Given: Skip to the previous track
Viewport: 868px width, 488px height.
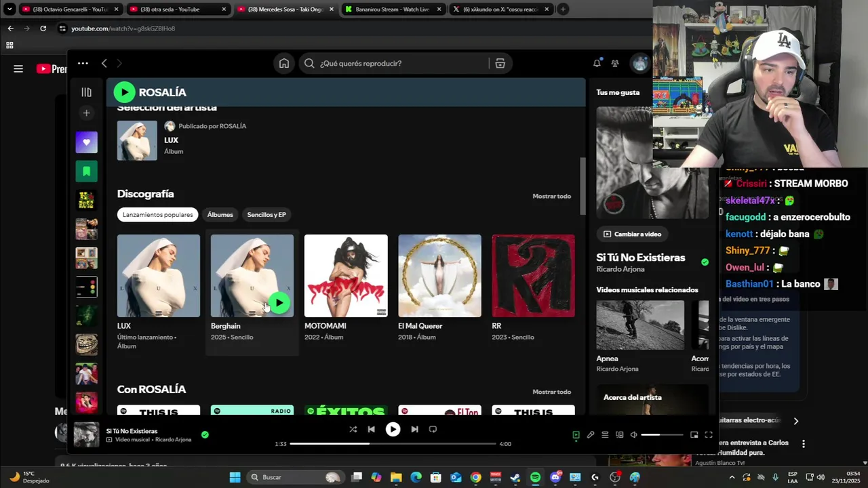Looking at the screenshot, I should coord(371,429).
